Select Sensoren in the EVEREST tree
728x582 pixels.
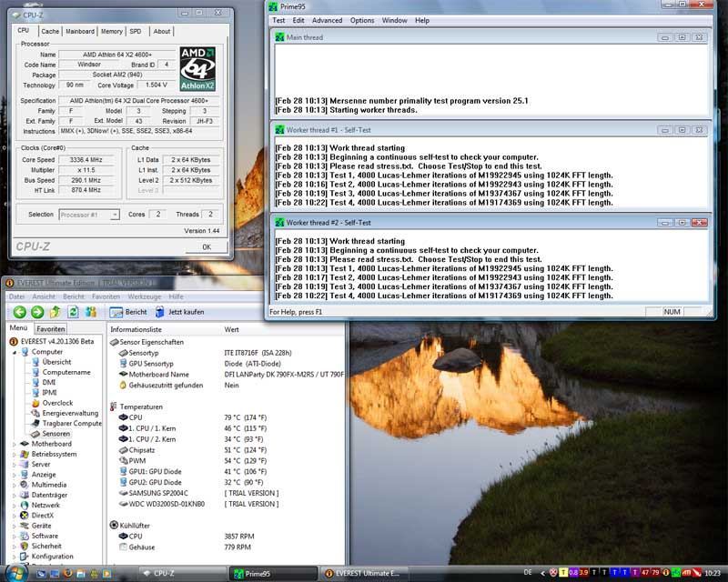click(x=56, y=434)
